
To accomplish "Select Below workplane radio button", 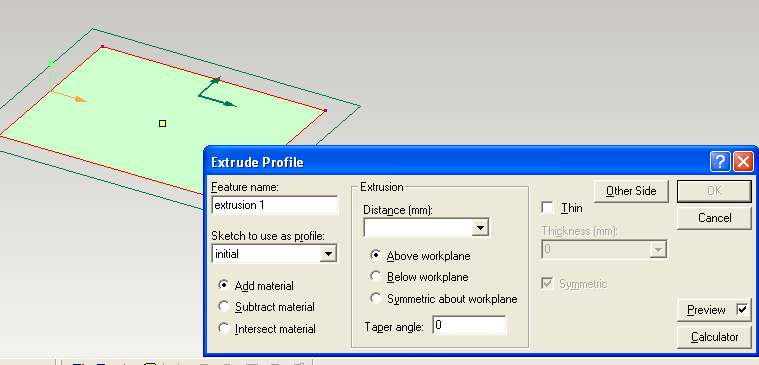I will click(376, 276).
